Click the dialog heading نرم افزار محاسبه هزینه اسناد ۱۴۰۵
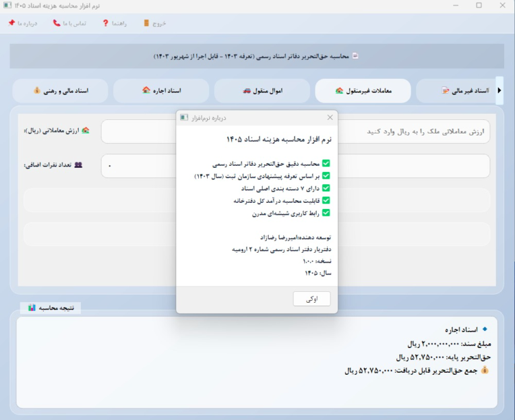Viewport: 515px width, 420px height. click(x=279, y=140)
